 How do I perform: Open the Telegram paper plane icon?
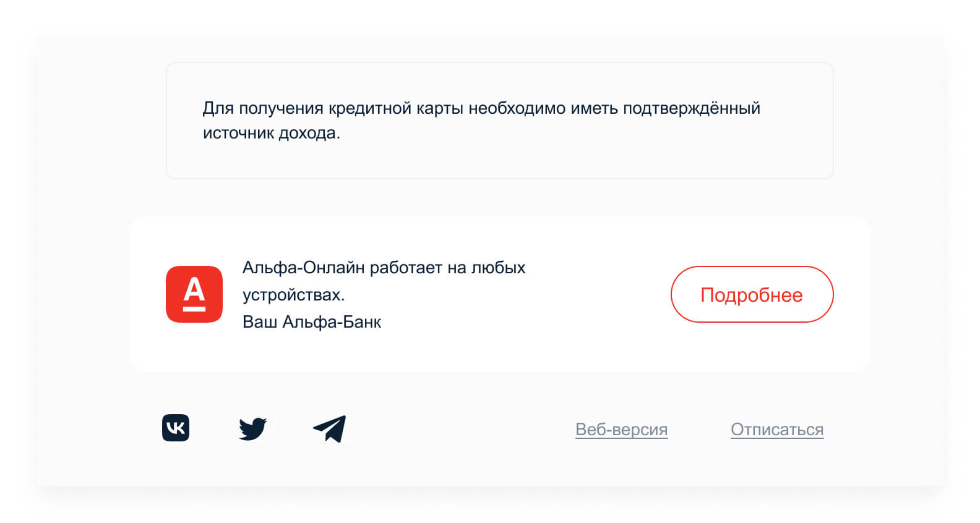click(x=329, y=429)
